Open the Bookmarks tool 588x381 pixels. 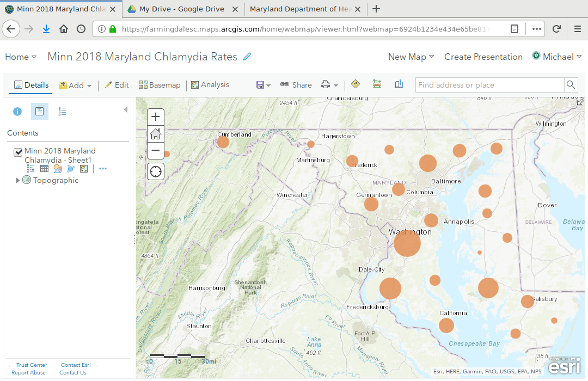(399, 84)
